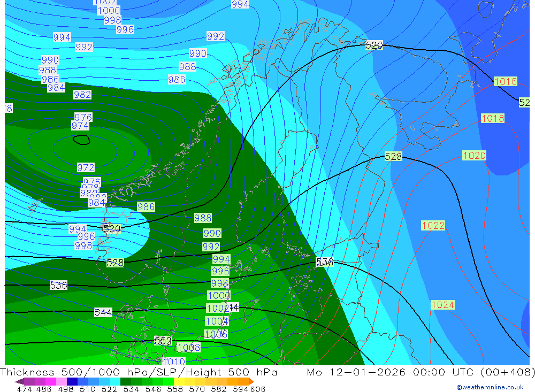Click the low-pressure label 972
Image resolution: width=535 pixels, height=392 pixels.
[86, 168]
